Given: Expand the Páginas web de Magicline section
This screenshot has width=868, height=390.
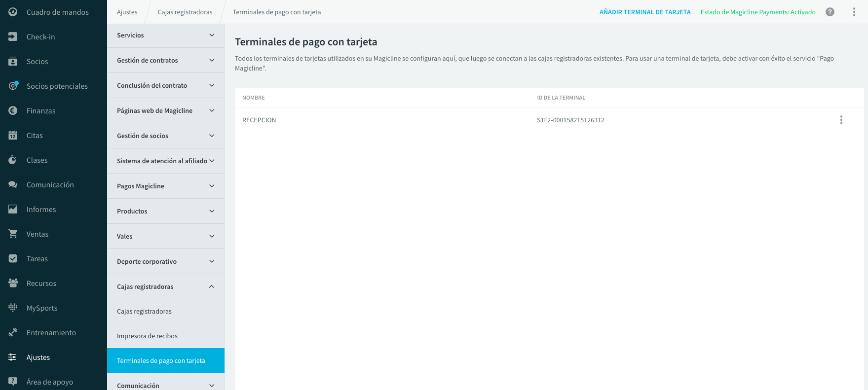Looking at the screenshot, I should (166, 110).
